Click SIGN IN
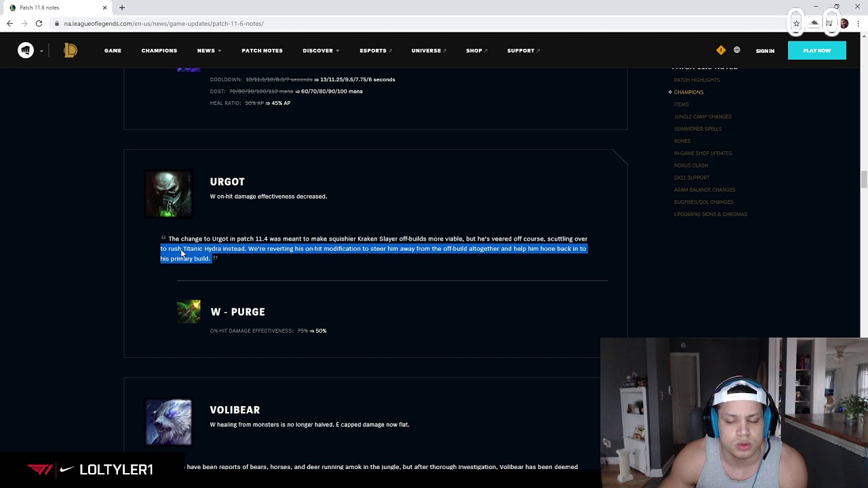 click(765, 51)
